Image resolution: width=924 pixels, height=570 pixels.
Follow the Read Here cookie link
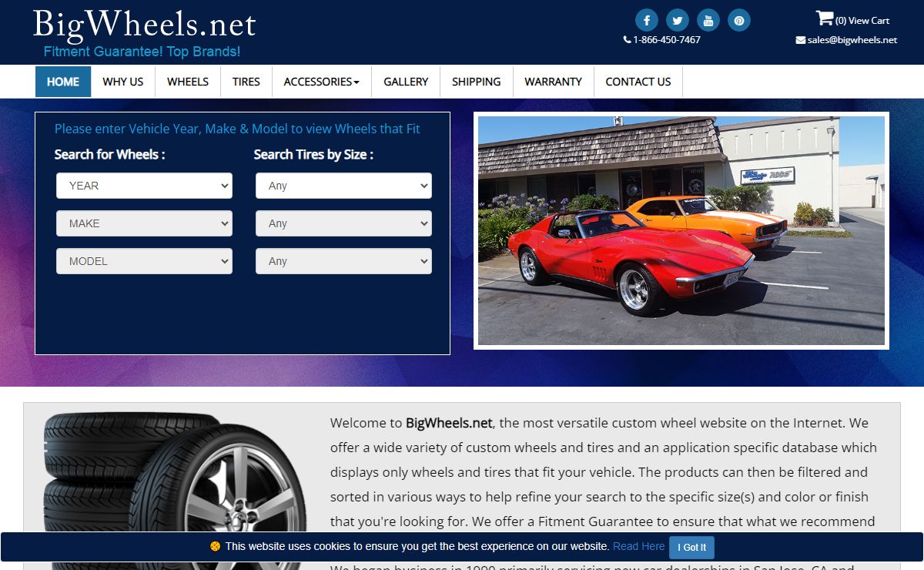pos(638,546)
